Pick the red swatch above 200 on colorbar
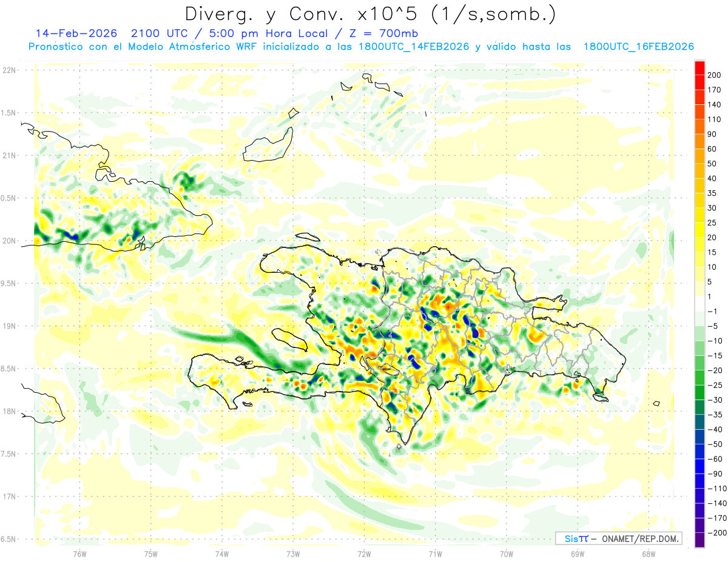Image resolution: width=728 pixels, height=562 pixels. click(700, 68)
